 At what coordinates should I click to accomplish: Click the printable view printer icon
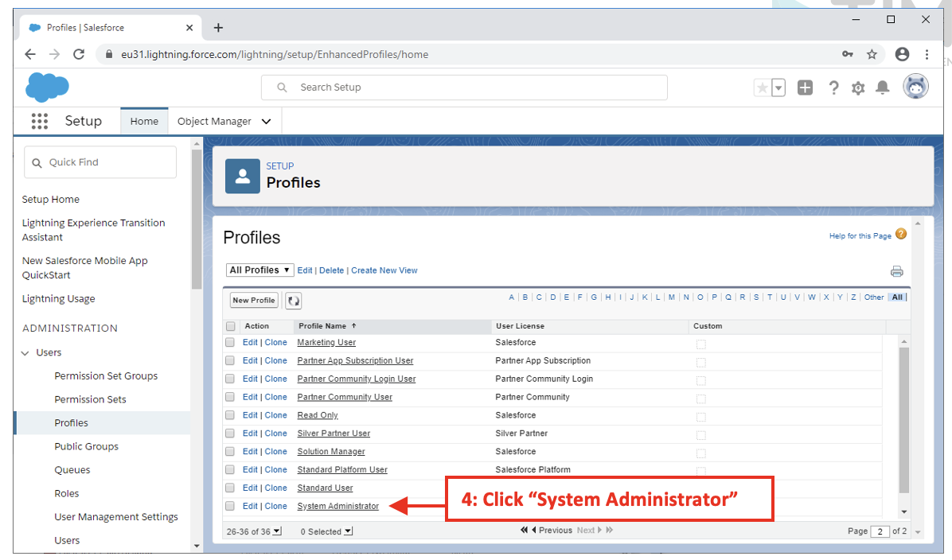896,271
